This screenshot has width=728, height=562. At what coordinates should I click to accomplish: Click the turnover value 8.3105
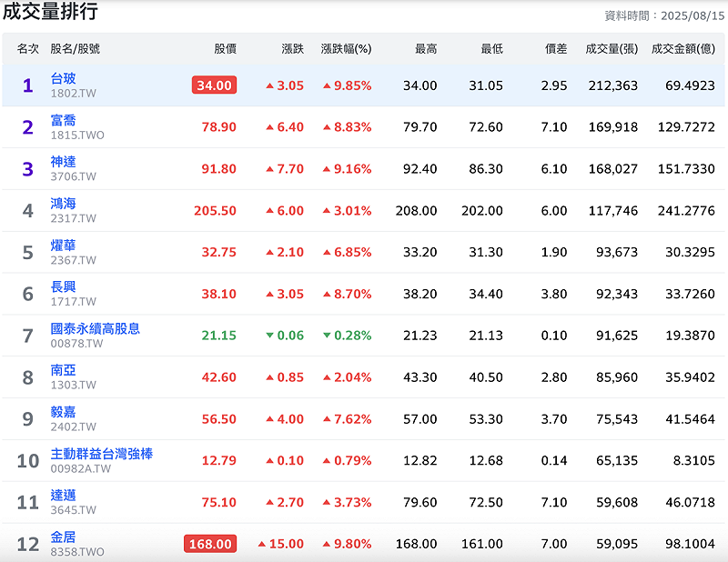(694, 461)
